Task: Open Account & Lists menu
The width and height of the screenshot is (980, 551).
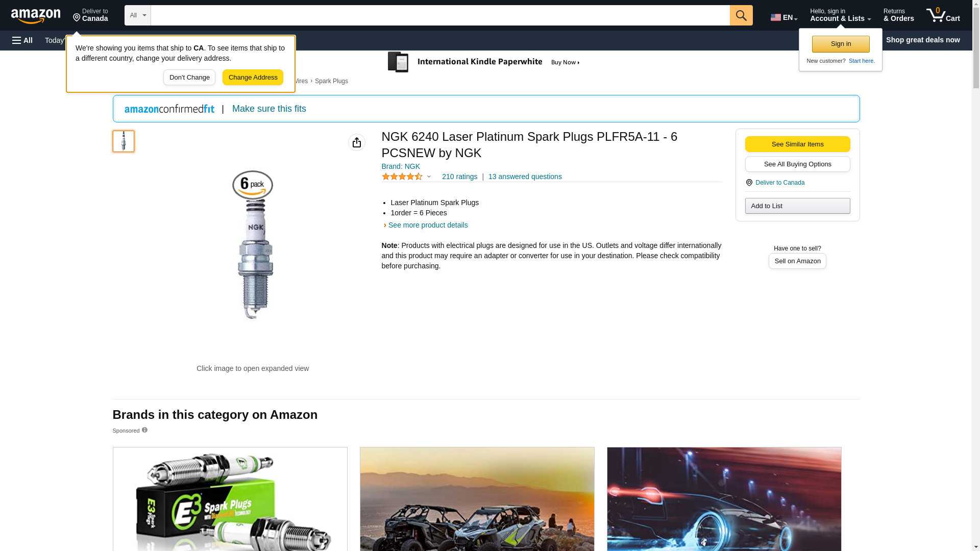Action: (x=840, y=15)
